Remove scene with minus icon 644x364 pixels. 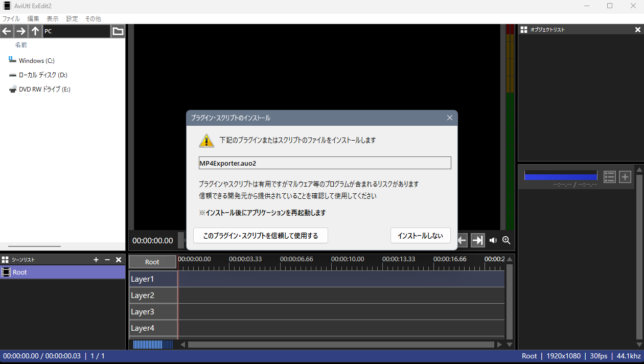107,260
